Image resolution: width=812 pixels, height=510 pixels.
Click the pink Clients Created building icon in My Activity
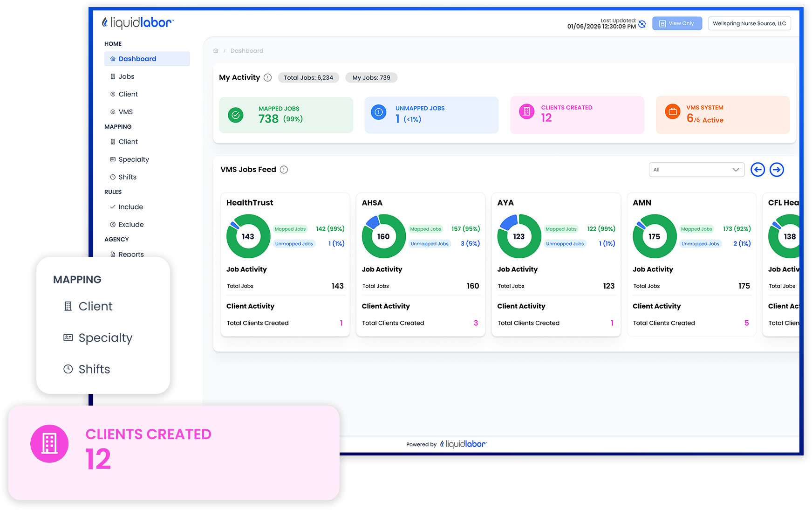click(526, 111)
